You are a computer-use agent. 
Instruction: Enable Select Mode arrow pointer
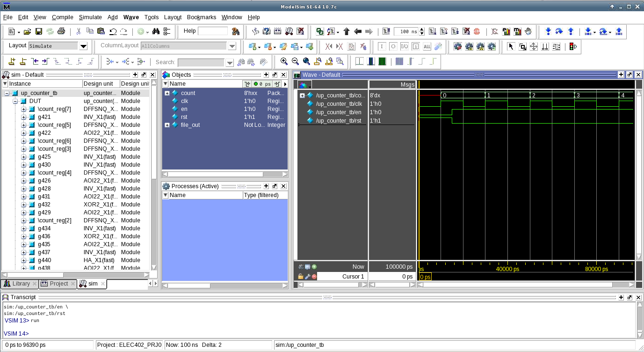click(511, 46)
